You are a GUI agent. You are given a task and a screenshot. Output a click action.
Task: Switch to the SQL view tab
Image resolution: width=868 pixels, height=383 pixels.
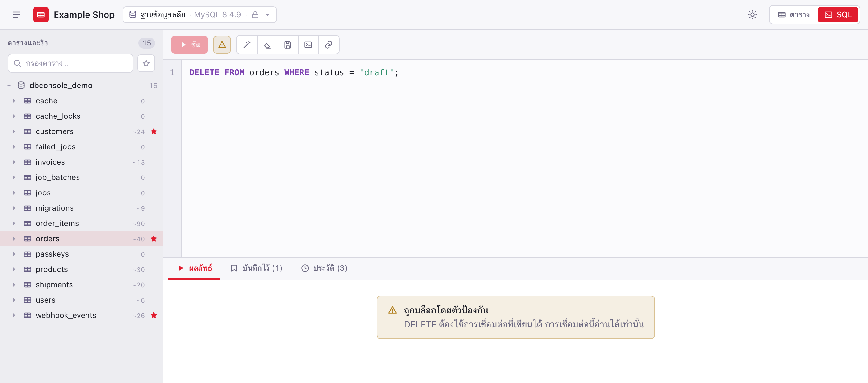pos(838,15)
